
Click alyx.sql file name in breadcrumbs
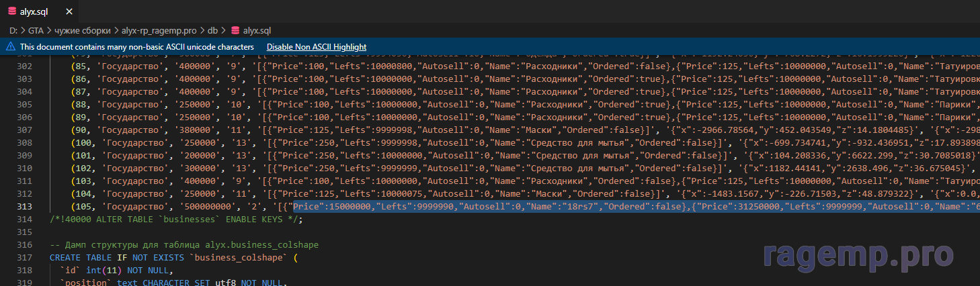[257, 30]
